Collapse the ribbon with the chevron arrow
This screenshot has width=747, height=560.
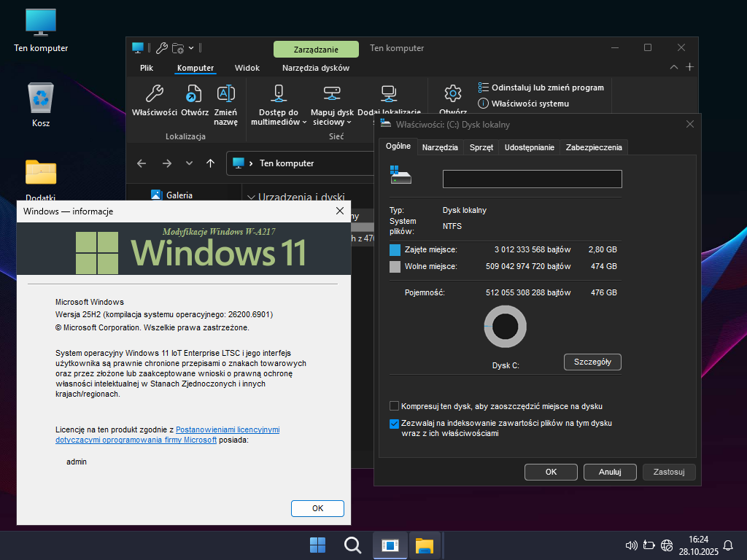click(674, 67)
